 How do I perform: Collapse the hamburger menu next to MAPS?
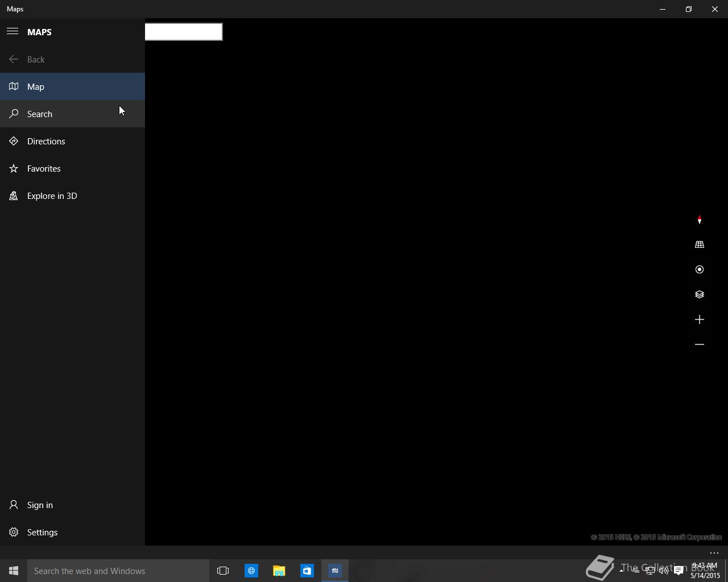click(x=13, y=32)
